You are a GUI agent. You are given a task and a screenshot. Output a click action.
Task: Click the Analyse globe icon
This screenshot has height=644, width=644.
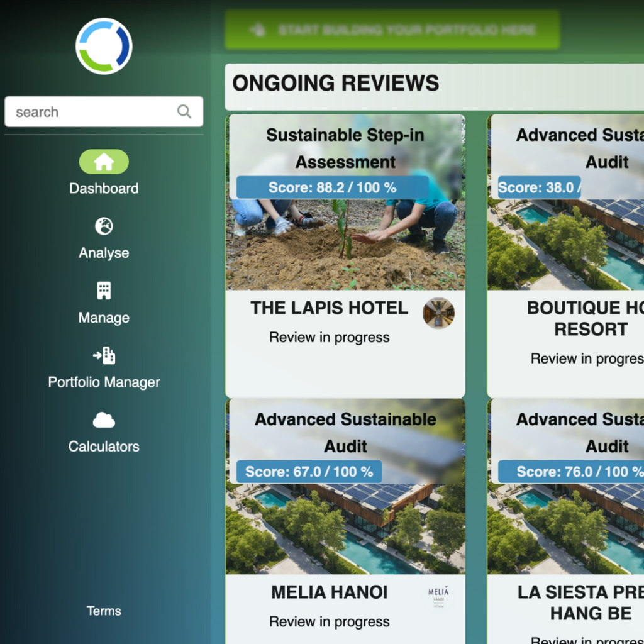point(104,226)
